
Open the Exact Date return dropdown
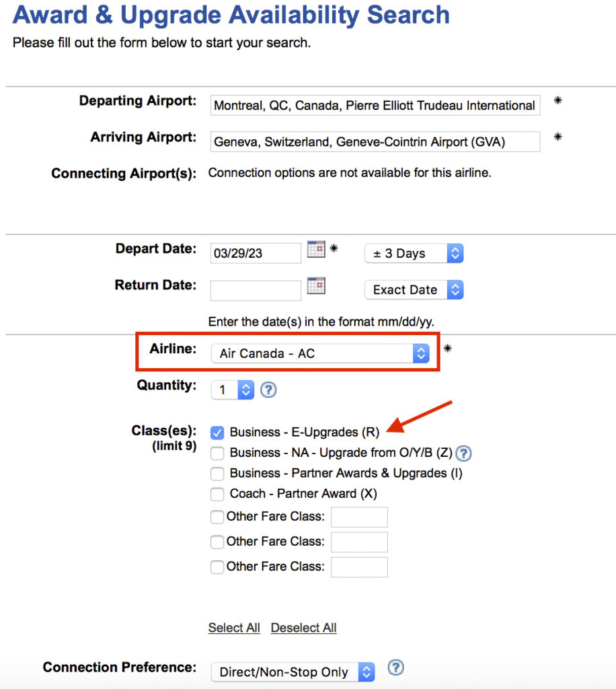click(x=414, y=290)
